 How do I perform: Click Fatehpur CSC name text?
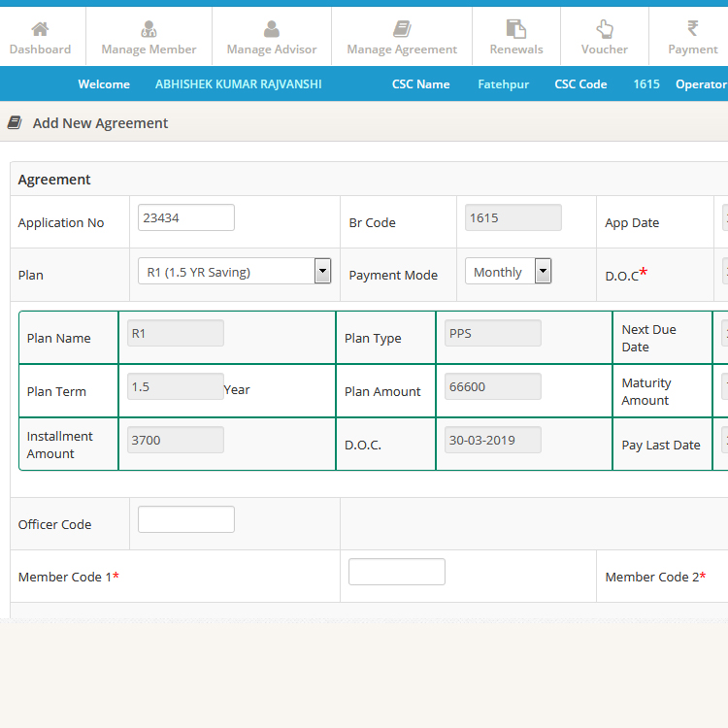point(503,84)
